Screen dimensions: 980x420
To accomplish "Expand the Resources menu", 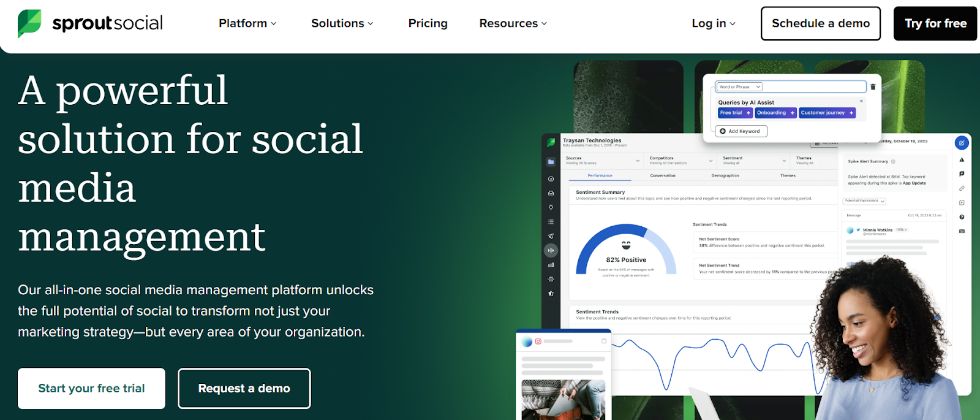I will [x=513, y=23].
